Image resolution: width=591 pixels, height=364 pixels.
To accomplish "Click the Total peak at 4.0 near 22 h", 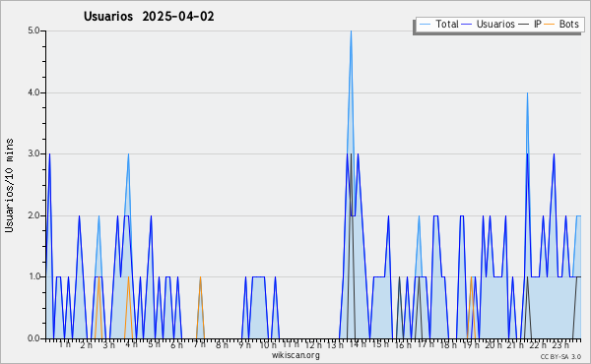I will pos(527,93).
